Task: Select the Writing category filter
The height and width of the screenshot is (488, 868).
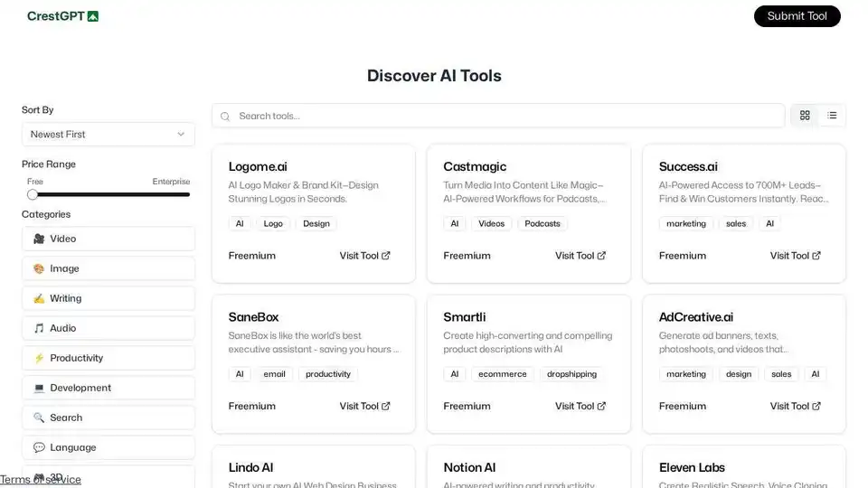Action: (108, 298)
